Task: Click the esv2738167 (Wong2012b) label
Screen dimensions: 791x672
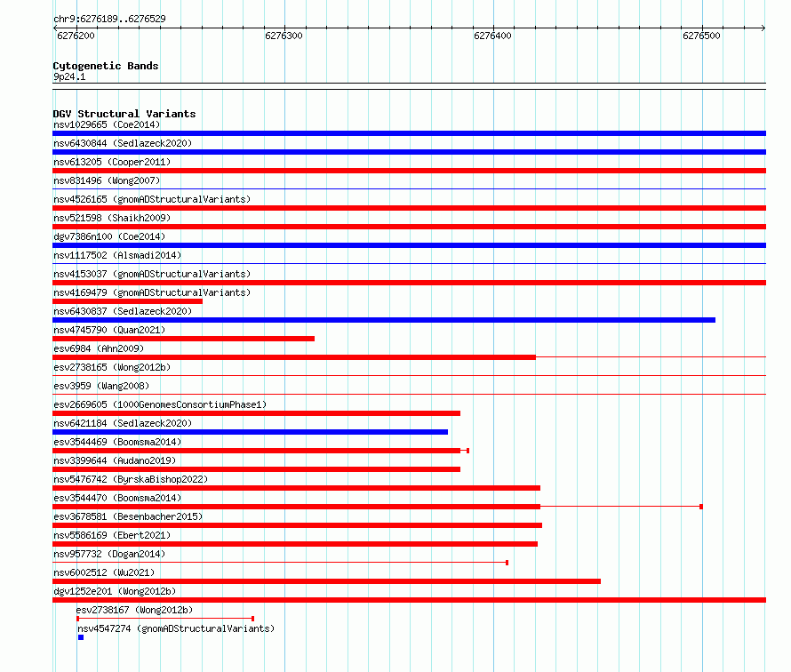Action: point(134,610)
